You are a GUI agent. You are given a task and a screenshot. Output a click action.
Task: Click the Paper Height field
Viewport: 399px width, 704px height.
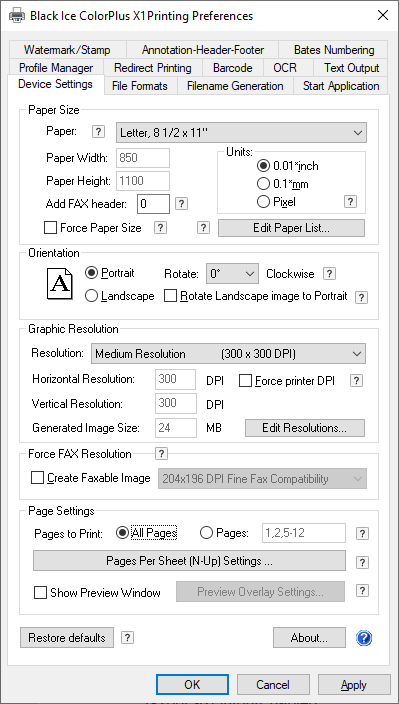(x=143, y=181)
